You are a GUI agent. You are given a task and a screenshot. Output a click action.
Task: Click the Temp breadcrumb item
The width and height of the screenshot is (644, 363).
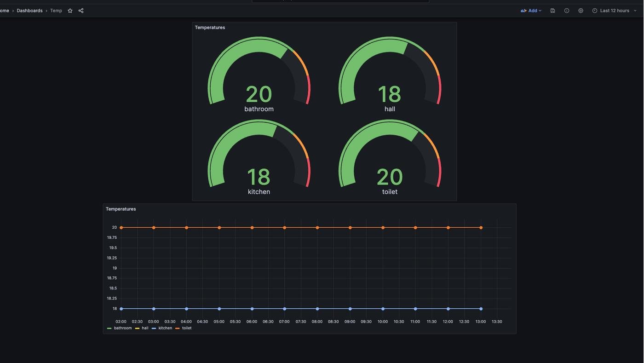(56, 11)
